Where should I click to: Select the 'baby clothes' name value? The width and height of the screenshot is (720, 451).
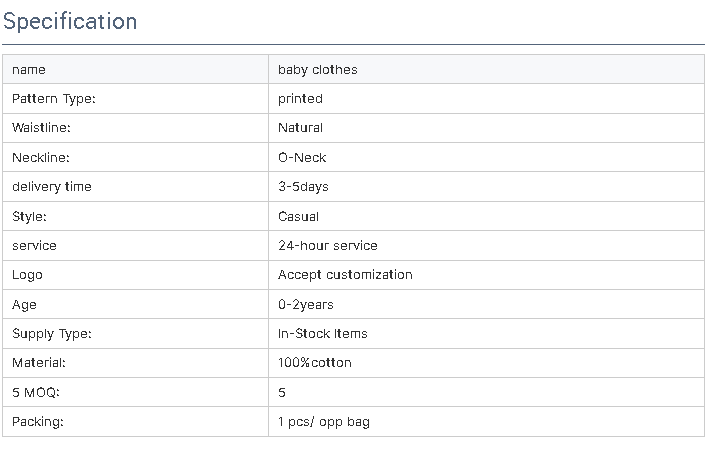(318, 70)
